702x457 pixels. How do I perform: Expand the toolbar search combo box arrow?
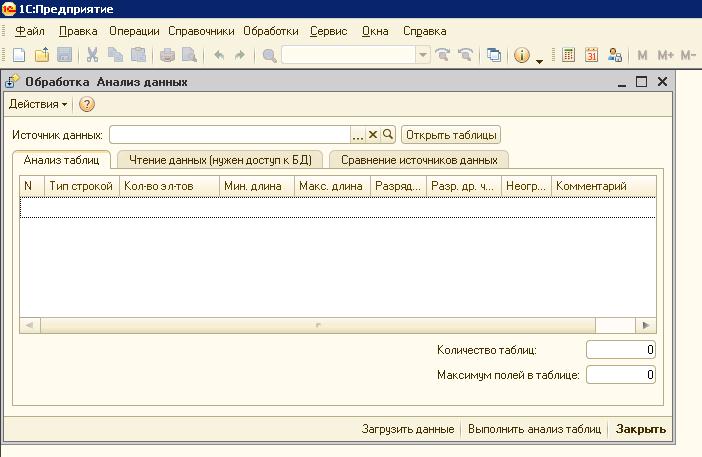coord(422,56)
